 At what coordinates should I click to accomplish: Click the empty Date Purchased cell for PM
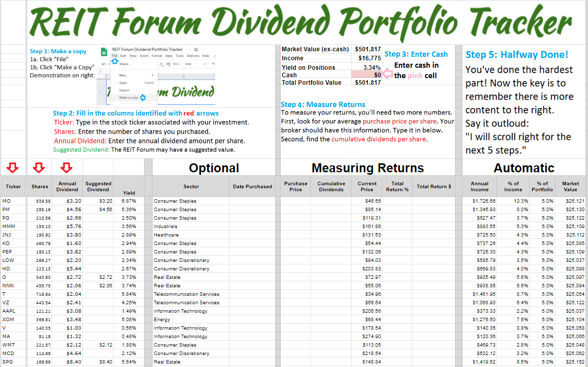pyautogui.click(x=252, y=210)
